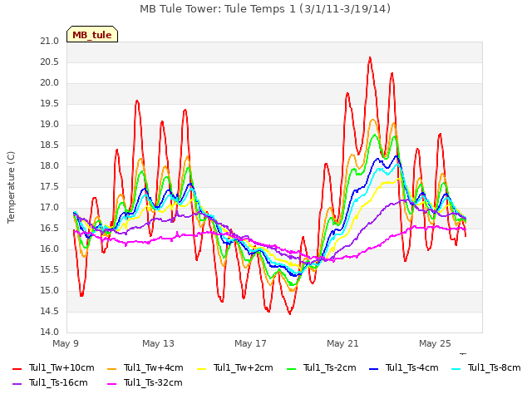
Task: Click the green Tul1_Ts-2cm legend swatch
Action: click(x=292, y=369)
